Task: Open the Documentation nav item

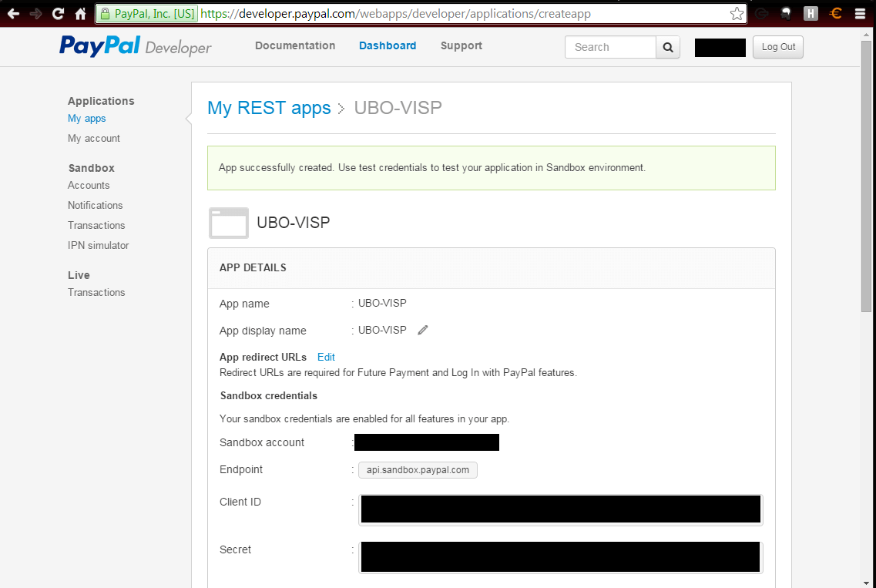Action: (x=295, y=45)
